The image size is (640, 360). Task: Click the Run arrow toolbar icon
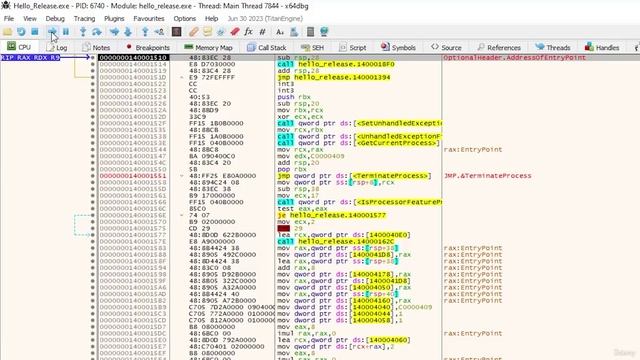coord(52,31)
